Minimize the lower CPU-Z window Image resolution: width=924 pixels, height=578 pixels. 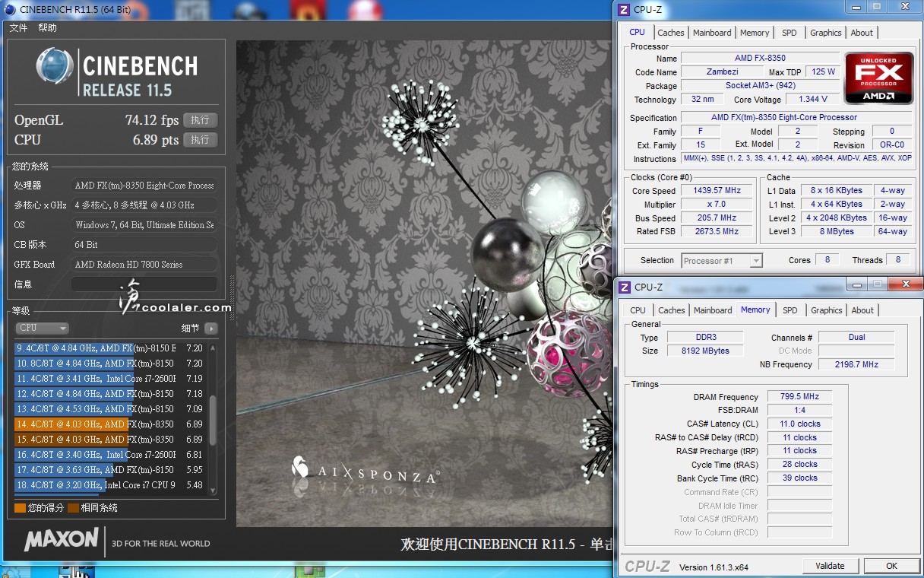coord(856,284)
